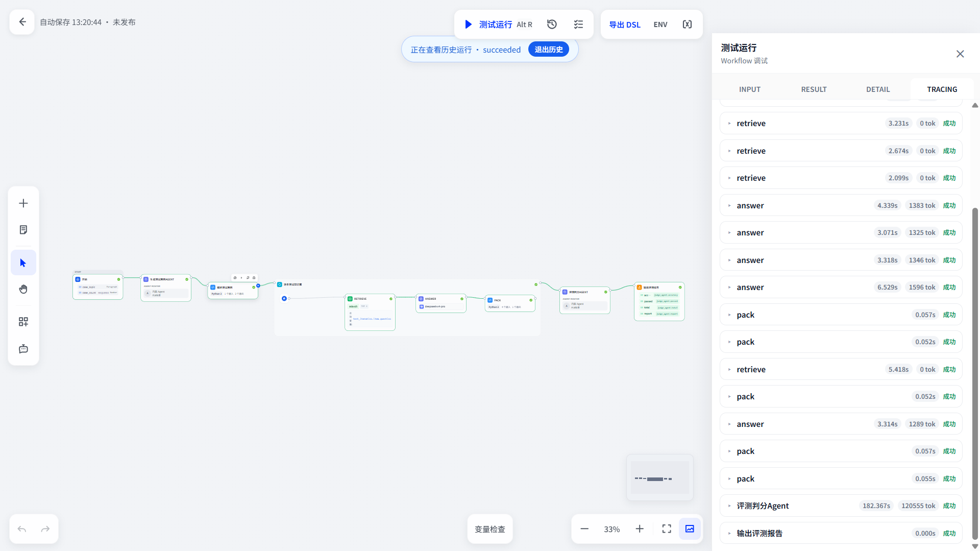This screenshot has height=551, width=980.
Task: Click the iteration start home marker
Action: point(284,298)
